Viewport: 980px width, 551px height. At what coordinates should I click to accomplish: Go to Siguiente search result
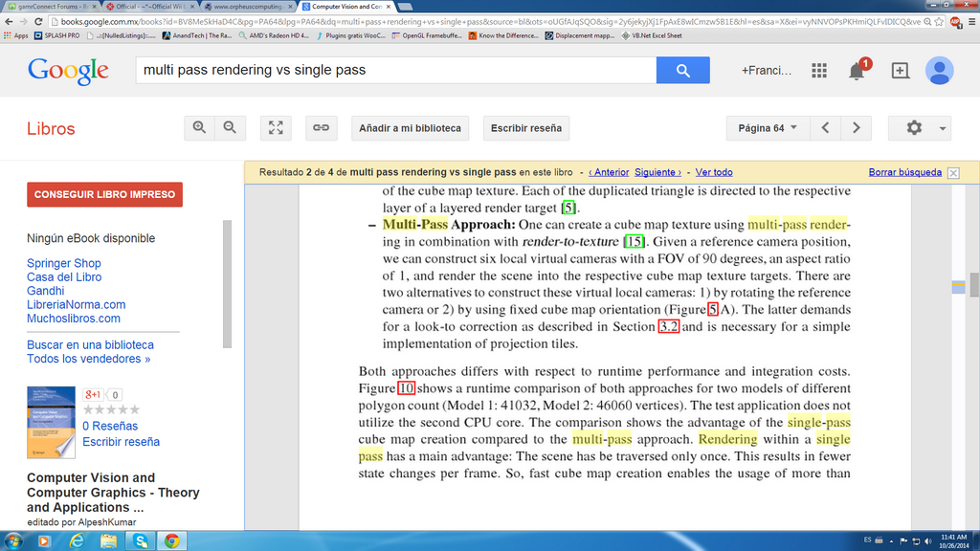(657, 172)
